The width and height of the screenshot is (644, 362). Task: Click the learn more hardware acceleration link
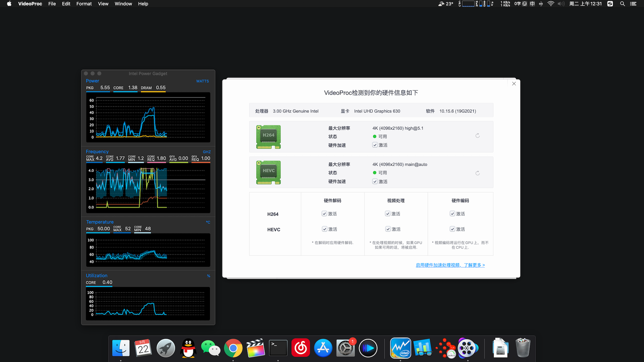pos(450,265)
